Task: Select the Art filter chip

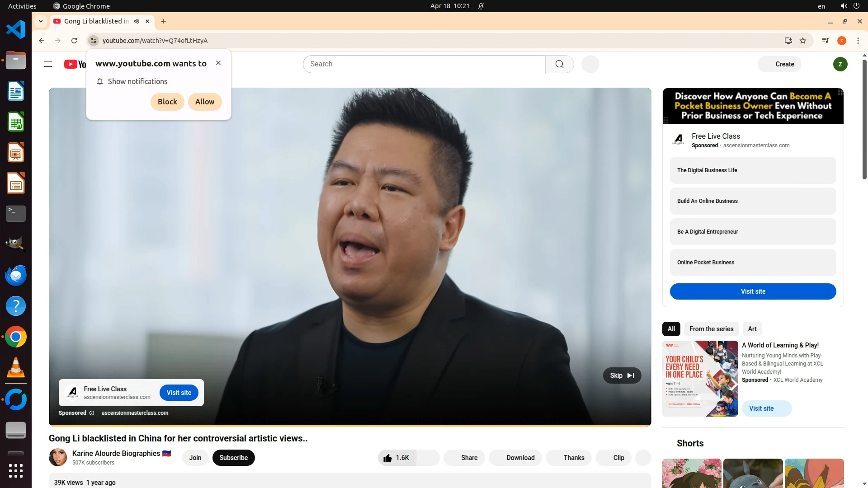Action: (752, 329)
